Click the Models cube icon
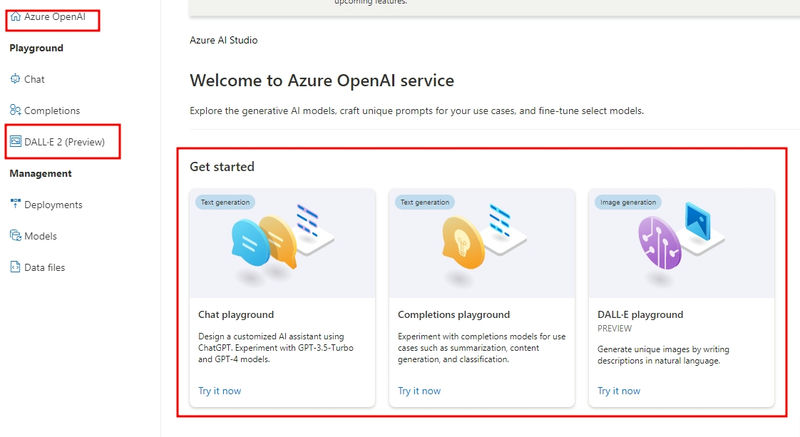Screen dimensions: 800x437 coord(15,236)
